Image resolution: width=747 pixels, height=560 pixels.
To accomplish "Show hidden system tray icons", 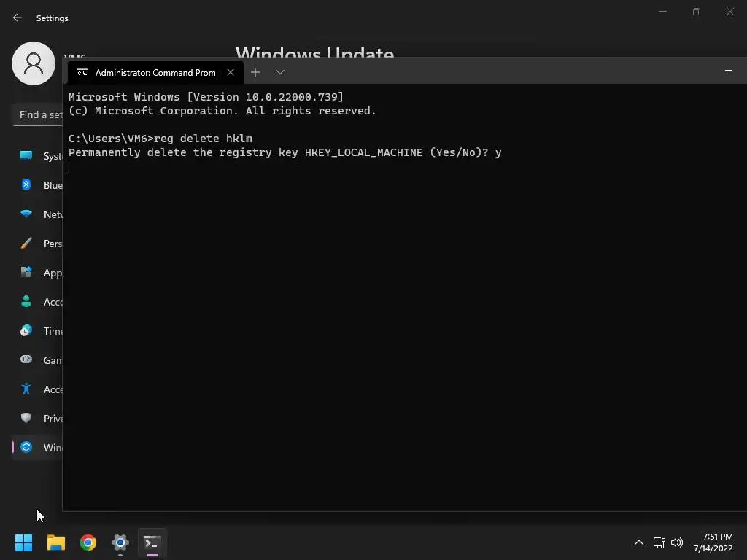I will pos(639,542).
